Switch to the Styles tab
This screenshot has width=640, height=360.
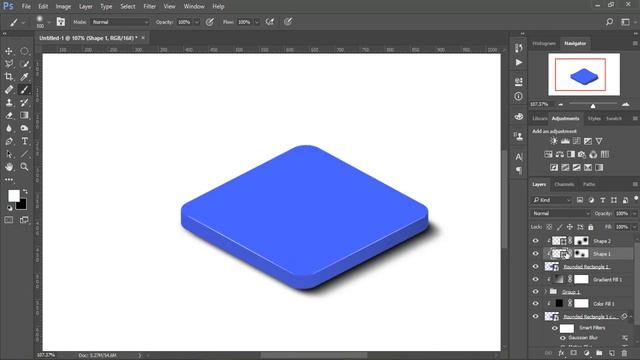coord(594,119)
